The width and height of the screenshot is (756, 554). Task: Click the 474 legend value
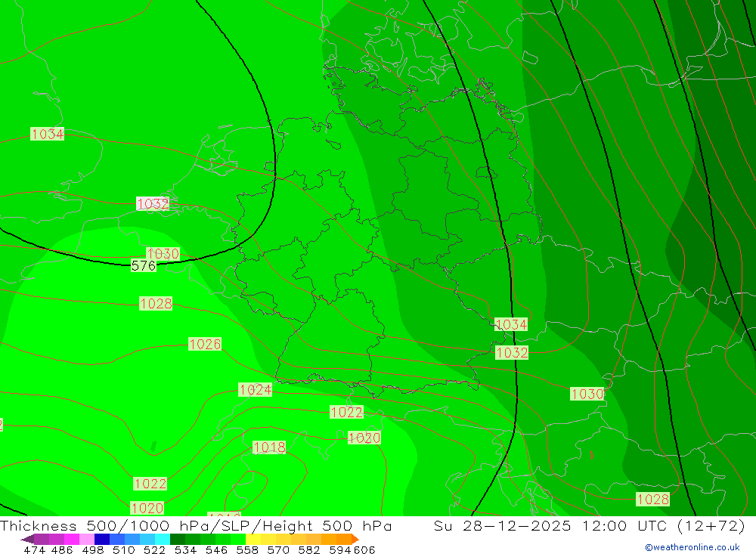[34, 549]
